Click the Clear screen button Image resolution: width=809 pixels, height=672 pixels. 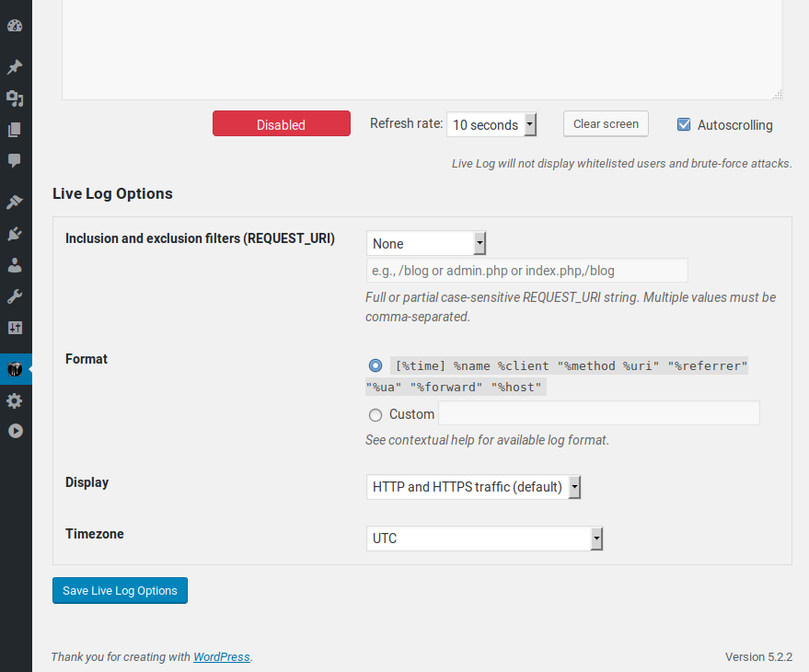tap(606, 124)
